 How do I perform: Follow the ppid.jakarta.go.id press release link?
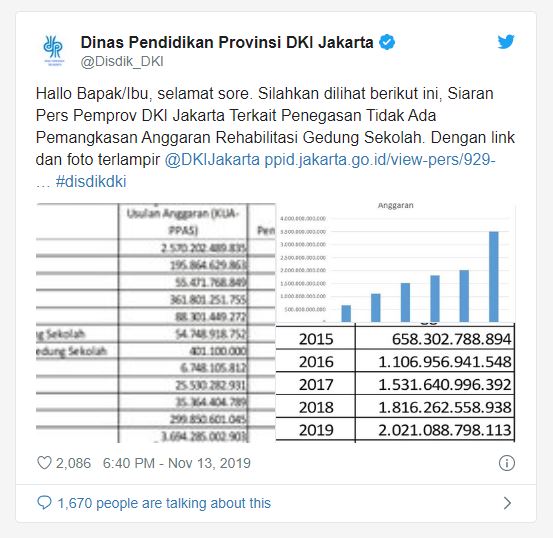[380, 159]
